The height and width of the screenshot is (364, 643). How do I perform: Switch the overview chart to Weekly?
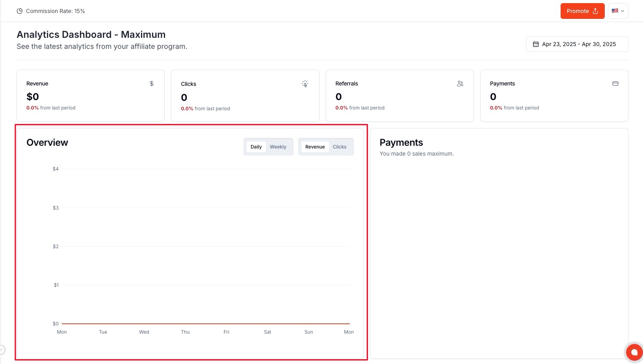click(278, 147)
